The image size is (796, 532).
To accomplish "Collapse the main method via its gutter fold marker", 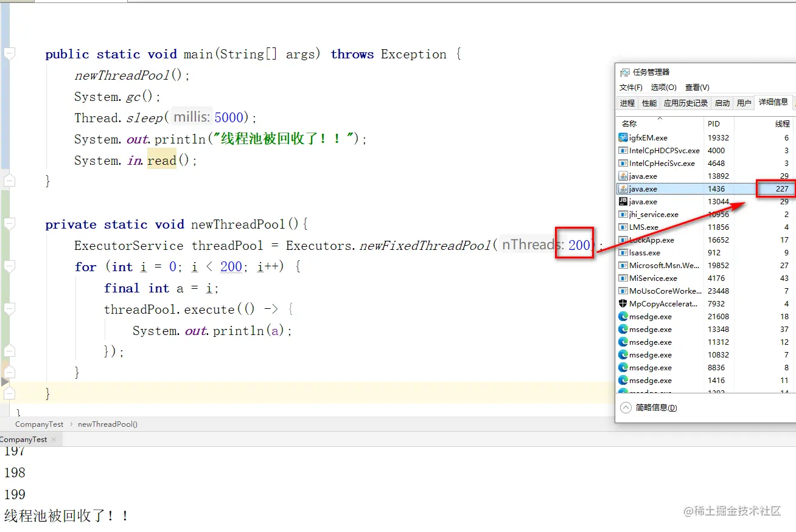I will [x=9, y=54].
